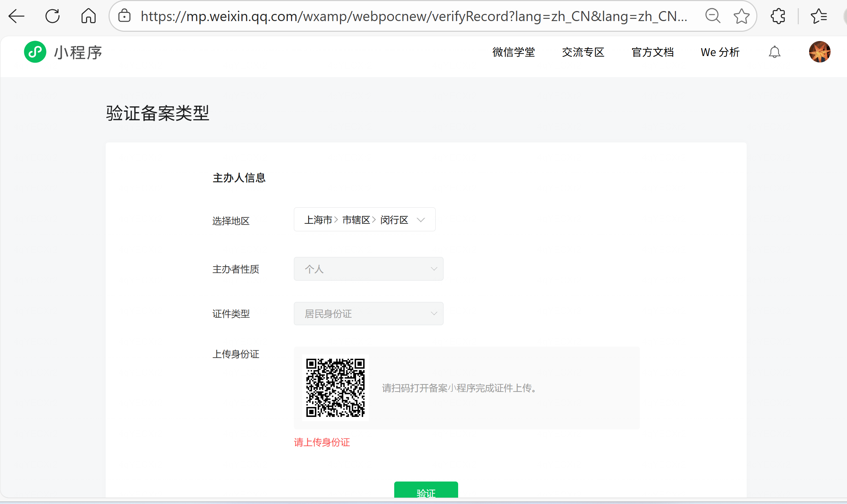Click the site info lock icon

click(x=124, y=16)
